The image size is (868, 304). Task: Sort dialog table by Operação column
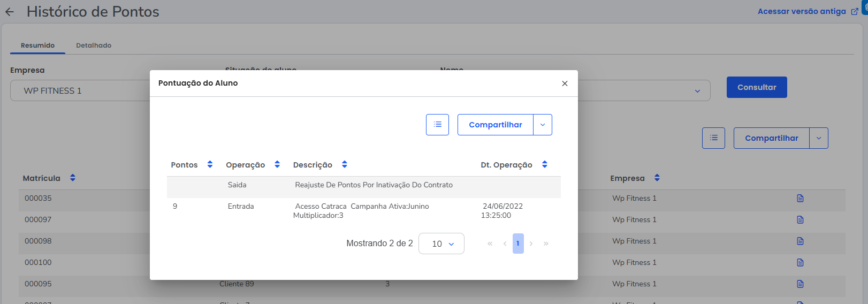pos(277,165)
